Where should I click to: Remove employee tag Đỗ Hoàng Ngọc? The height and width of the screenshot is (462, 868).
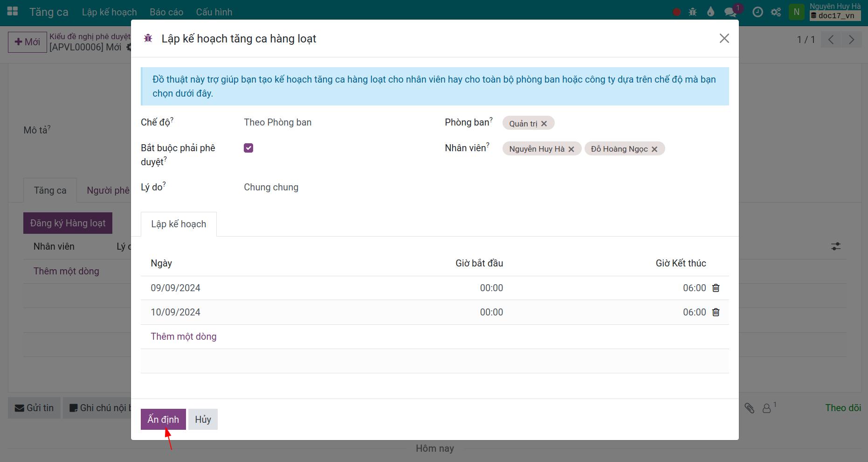coord(654,149)
